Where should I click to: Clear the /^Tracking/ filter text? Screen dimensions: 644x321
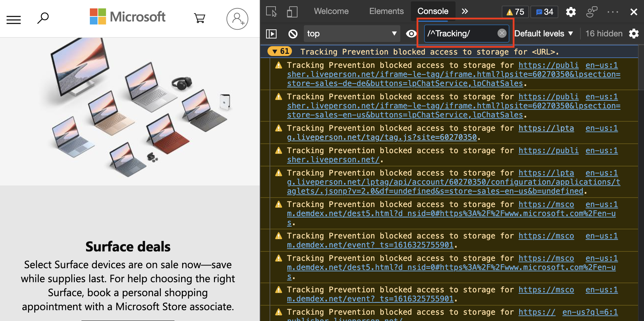[502, 34]
